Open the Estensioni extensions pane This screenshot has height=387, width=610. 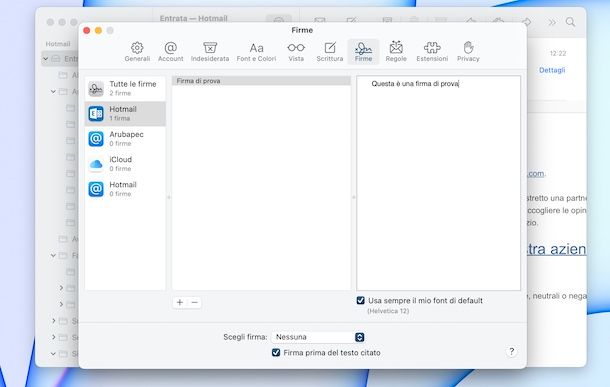(x=432, y=52)
